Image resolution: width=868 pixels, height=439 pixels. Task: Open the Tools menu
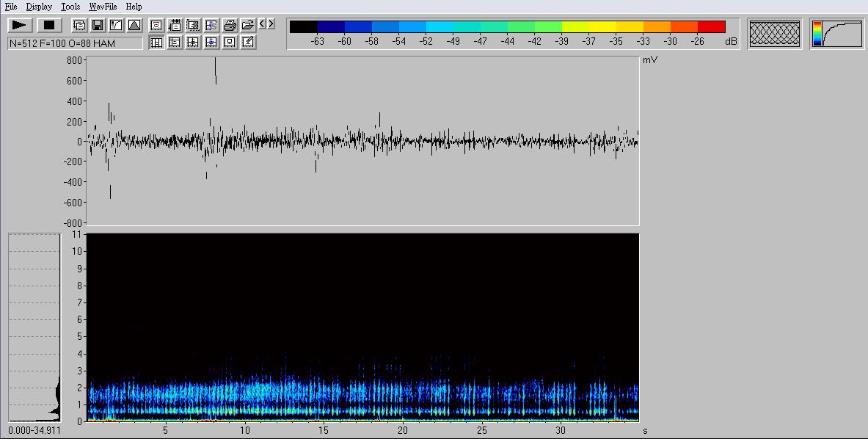tap(70, 7)
